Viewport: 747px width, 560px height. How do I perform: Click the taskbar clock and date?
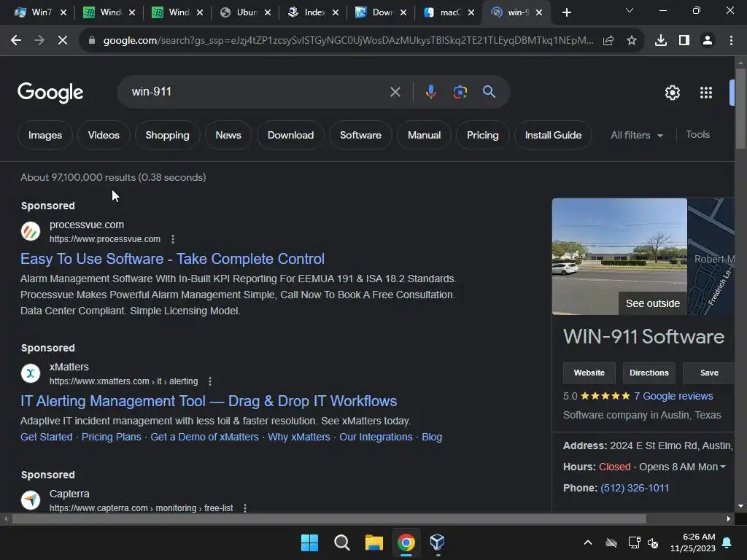(693, 542)
